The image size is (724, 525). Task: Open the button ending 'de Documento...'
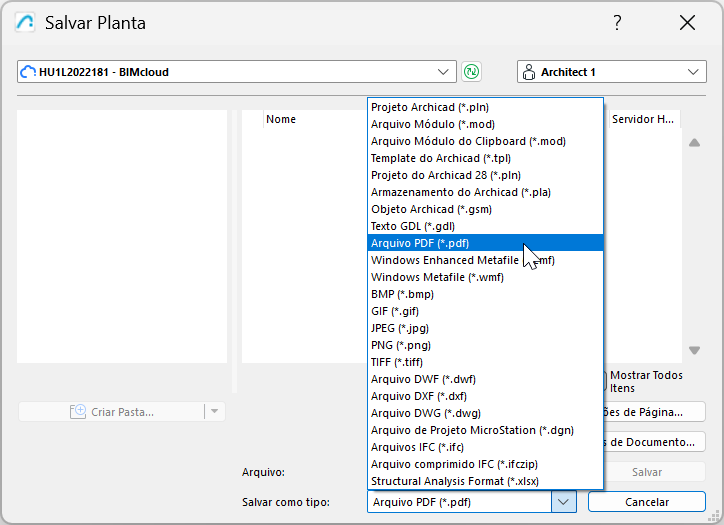tap(655, 442)
